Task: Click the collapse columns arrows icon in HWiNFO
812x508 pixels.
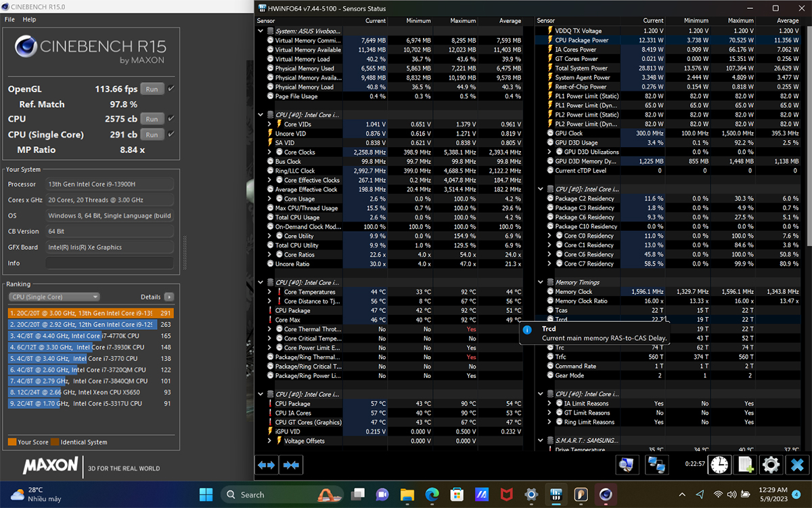Action: [x=292, y=465]
